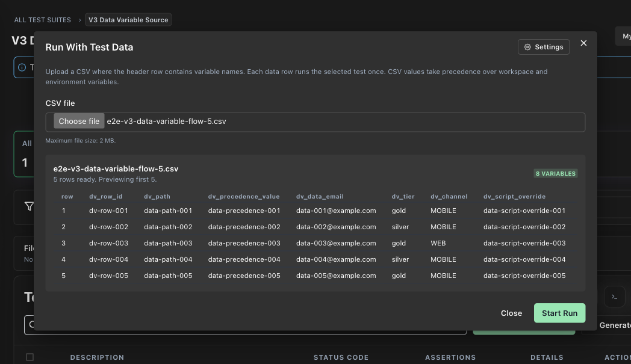The height and width of the screenshot is (364, 631).
Task: Click the DETAILS column header behind dialog
Action: [x=547, y=357]
